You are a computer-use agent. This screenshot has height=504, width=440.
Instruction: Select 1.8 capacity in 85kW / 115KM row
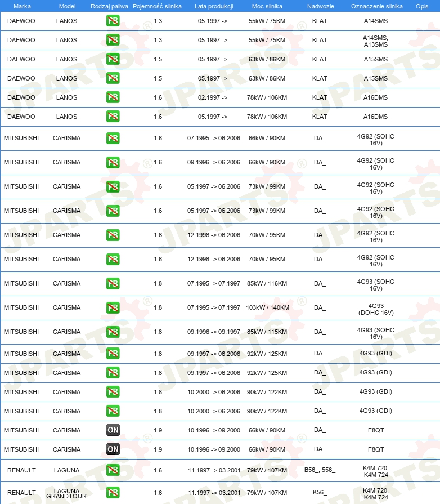(x=158, y=332)
